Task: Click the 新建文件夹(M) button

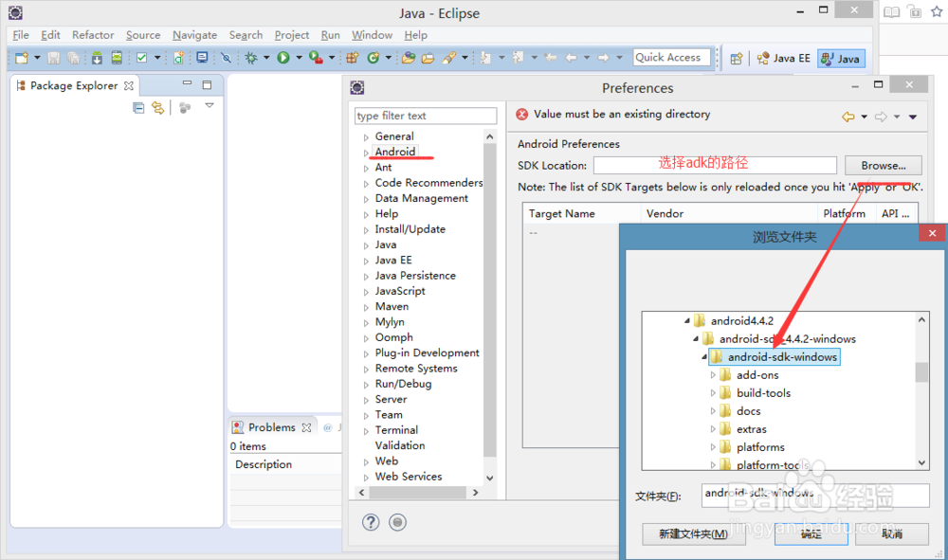Action: coord(694,534)
